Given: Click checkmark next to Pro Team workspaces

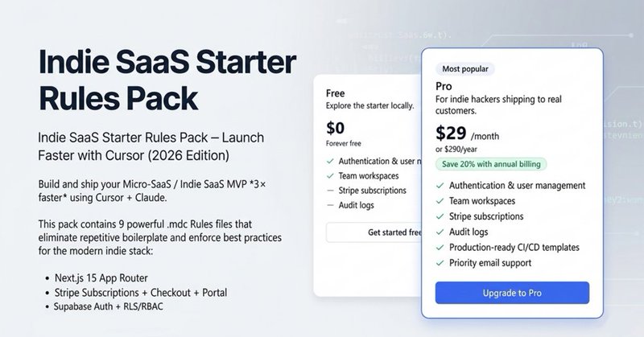Looking at the screenshot, I should 441,201.
